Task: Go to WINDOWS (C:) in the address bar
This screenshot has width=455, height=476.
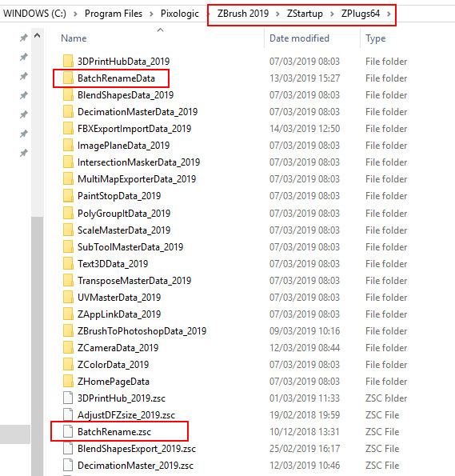Action: (34, 14)
